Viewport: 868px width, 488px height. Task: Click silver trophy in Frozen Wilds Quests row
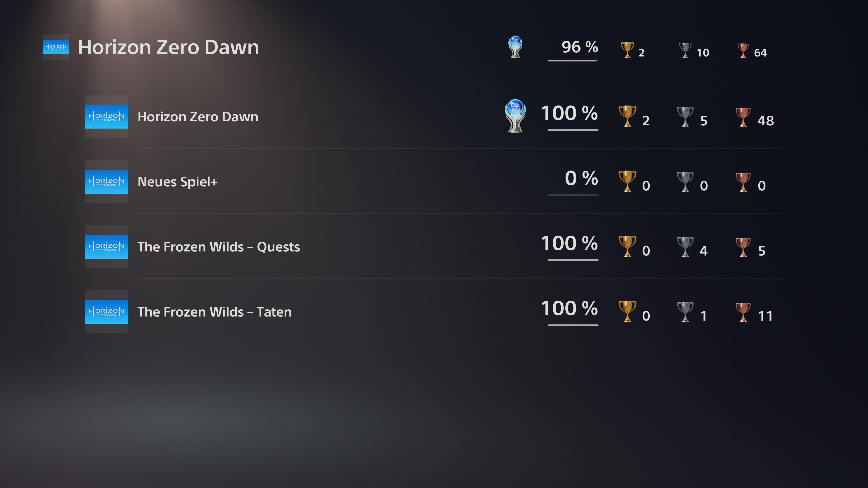pos(685,247)
